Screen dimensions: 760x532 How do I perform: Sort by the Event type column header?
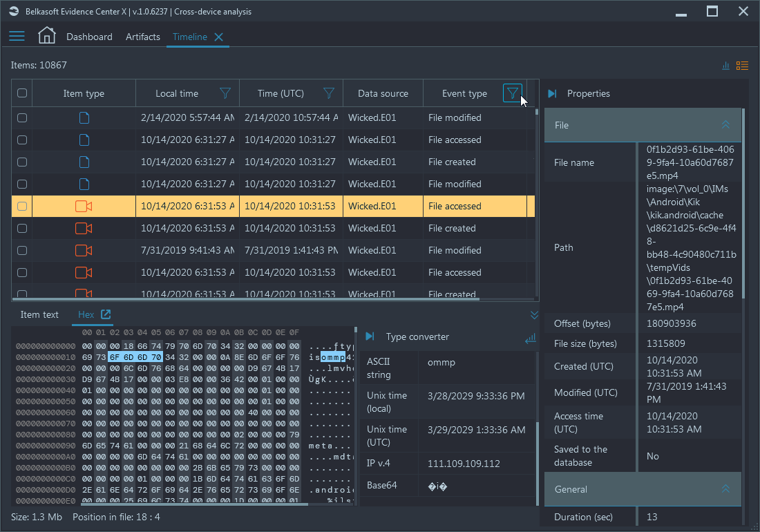pyautogui.click(x=464, y=93)
